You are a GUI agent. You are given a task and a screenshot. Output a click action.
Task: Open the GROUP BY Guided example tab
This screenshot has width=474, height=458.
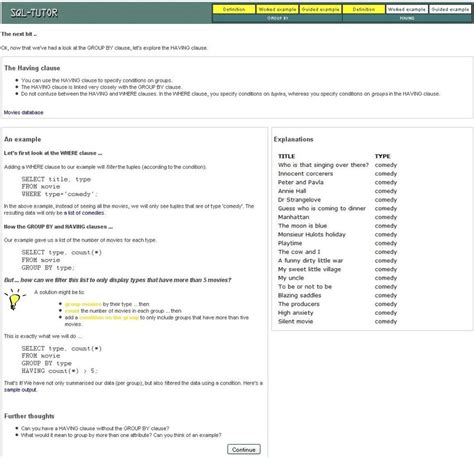tap(320, 9)
